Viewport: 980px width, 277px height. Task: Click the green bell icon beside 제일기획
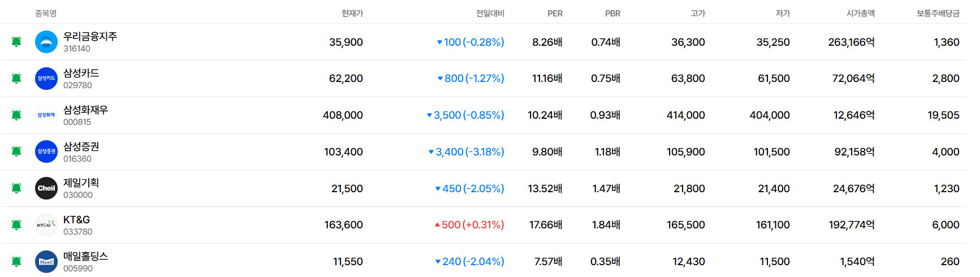pos(16,188)
